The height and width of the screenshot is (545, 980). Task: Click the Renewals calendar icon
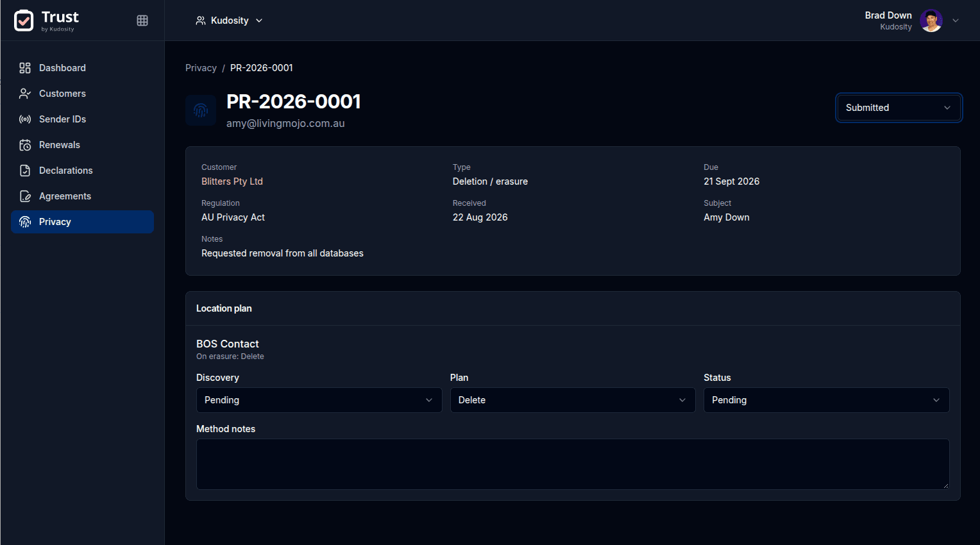pos(25,145)
